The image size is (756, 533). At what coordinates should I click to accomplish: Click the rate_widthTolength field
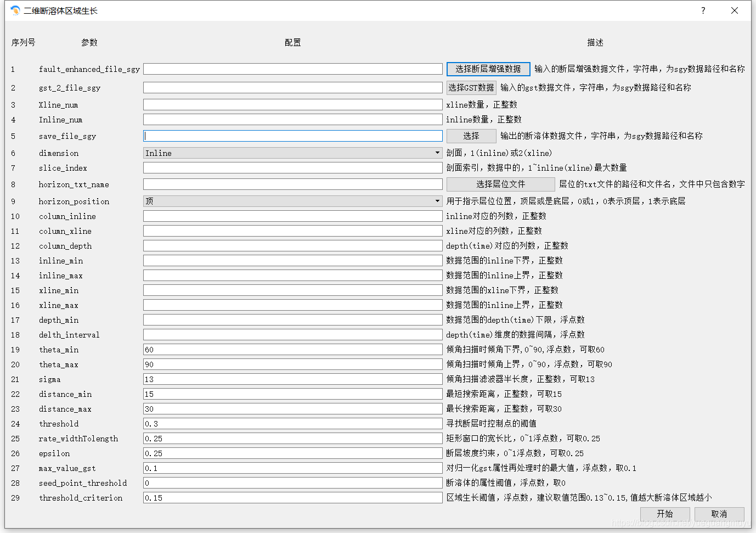click(293, 438)
